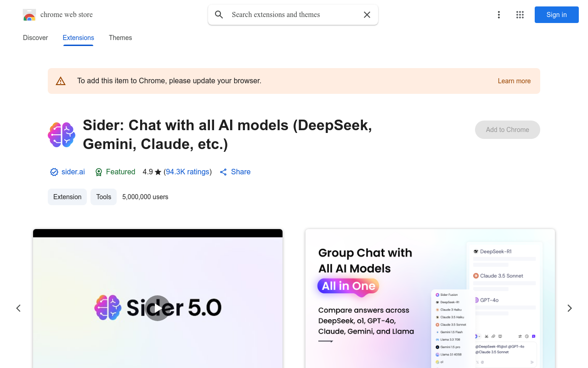Clear the search box with X

pos(367,15)
